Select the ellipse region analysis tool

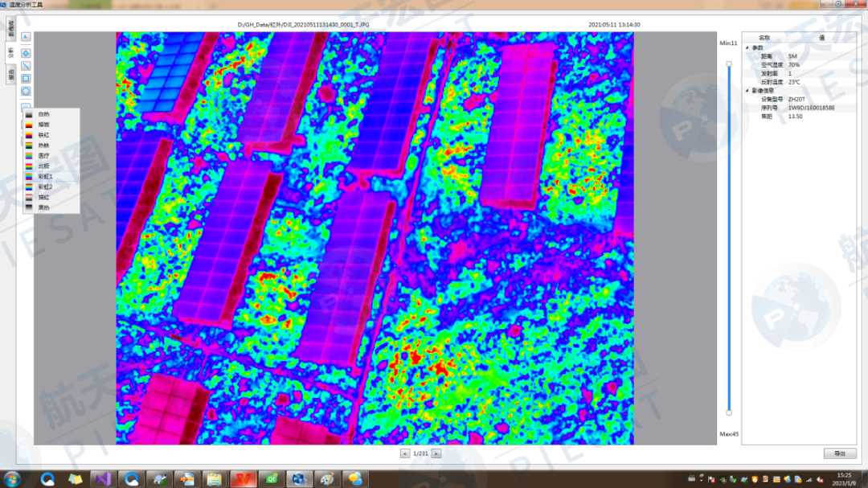pos(27,91)
